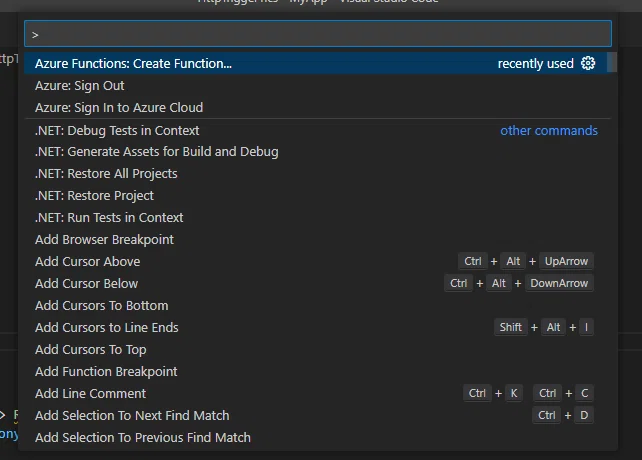Select Add Cursor Below command
The image size is (642, 460).
pos(315,283)
